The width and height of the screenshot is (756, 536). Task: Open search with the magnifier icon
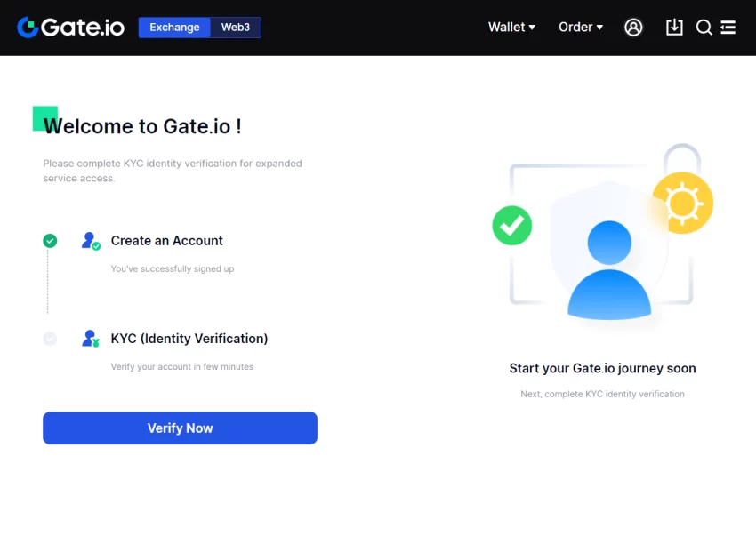704,28
